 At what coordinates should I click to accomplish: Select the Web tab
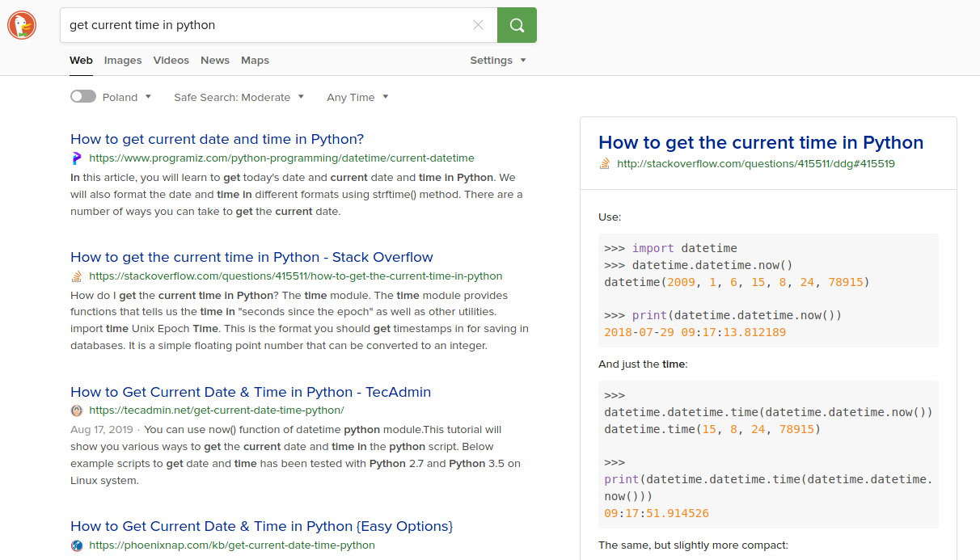[81, 60]
